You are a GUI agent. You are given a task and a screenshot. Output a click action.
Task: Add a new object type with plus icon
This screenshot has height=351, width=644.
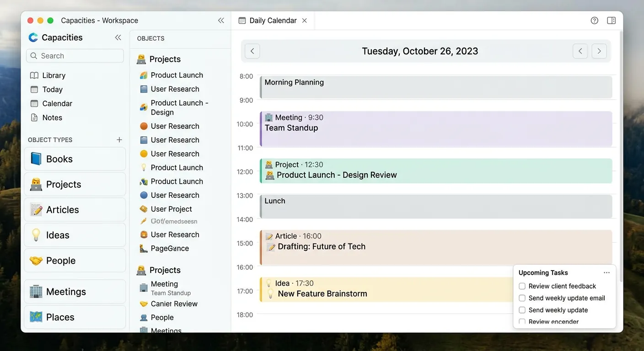click(x=119, y=140)
